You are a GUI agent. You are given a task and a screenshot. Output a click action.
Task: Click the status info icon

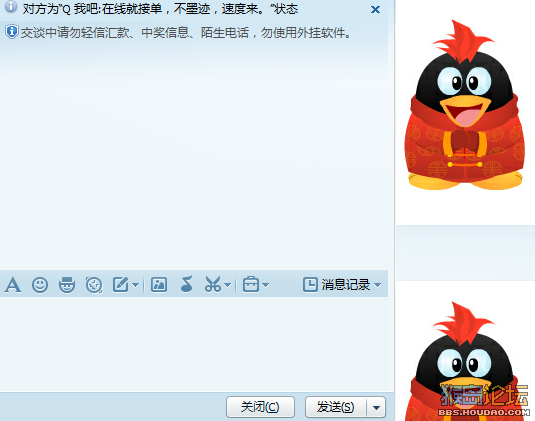click(11, 6)
